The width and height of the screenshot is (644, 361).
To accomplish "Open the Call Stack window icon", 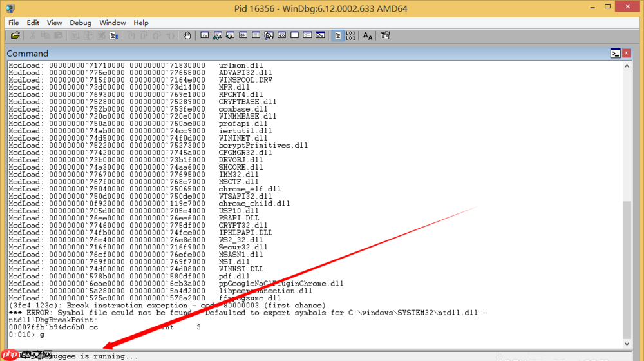I will pyautogui.click(x=269, y=35).
